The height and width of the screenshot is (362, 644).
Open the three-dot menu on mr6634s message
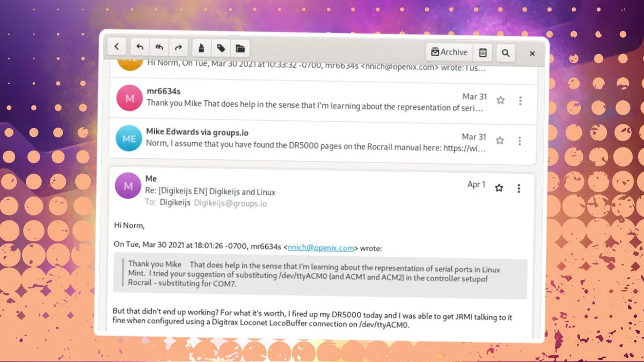(519, 100)
